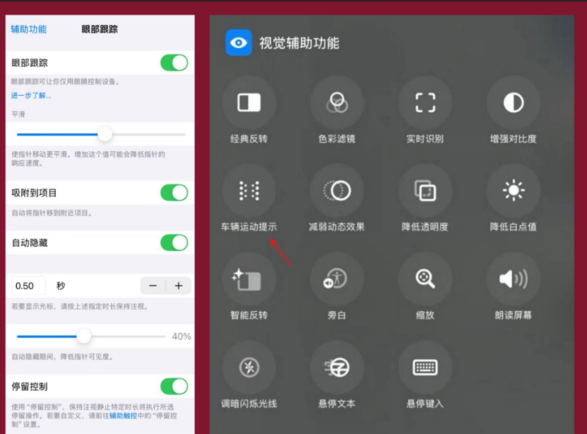The image size is (587, 434).
Task: Adjust the 平滑 smoothing slider knob
Action: point(105,134)
